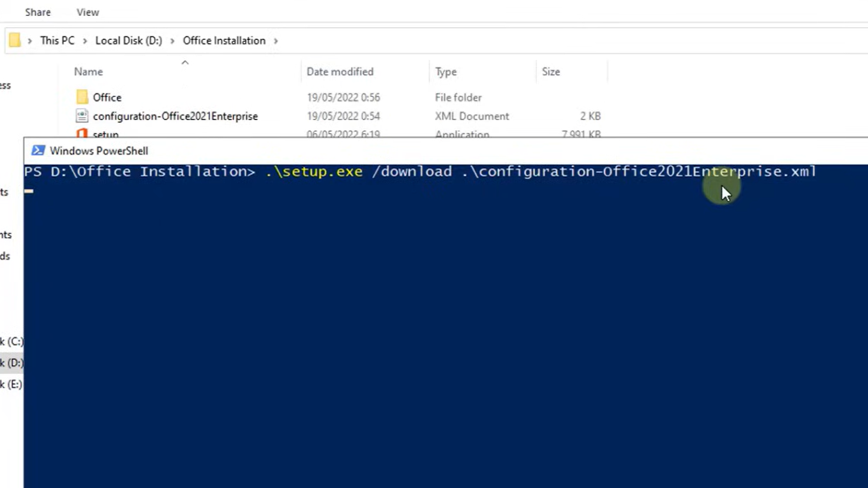
Task: Sort by Size column header
Action: point(550,72)
